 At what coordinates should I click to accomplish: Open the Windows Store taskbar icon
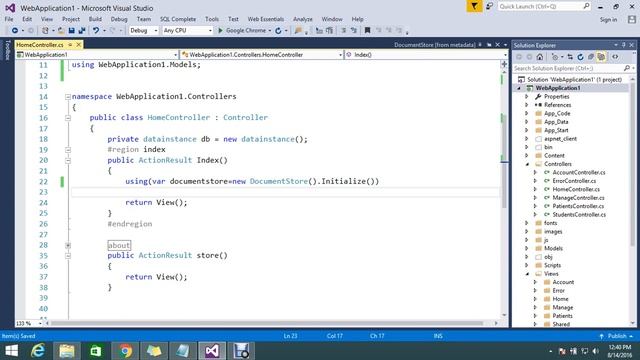click(96, 351)
